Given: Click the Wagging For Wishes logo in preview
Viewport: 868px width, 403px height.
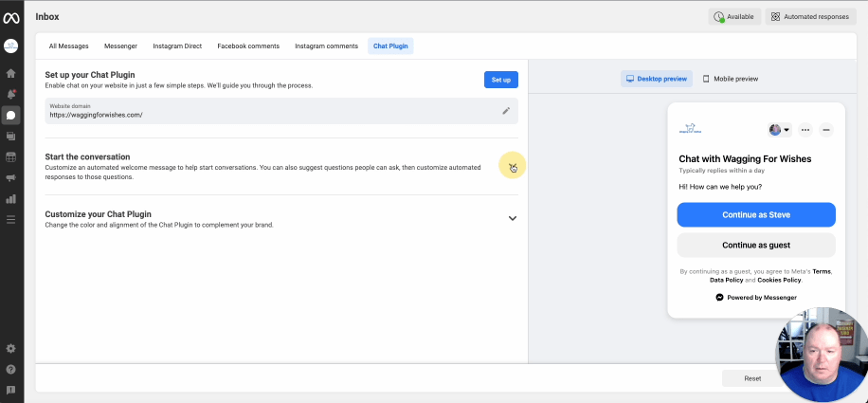Looking at the screenshot, I should (x=690, y=129).
